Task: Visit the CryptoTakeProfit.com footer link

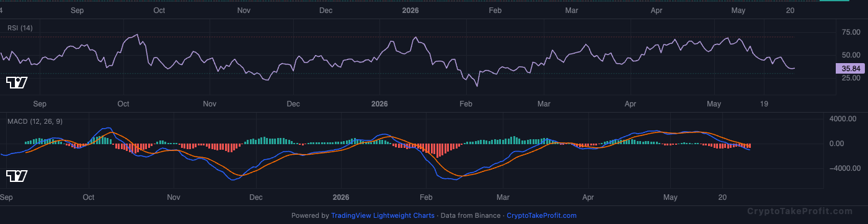Action: (x=541, y=216)
